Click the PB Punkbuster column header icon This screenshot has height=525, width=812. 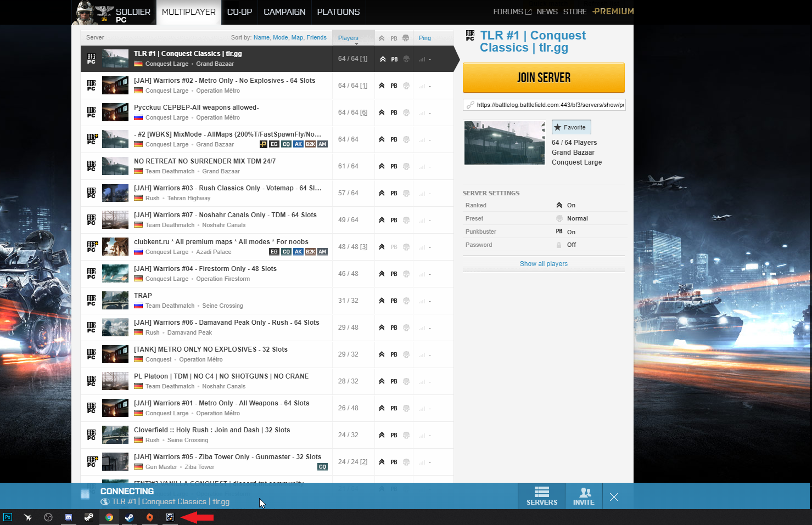[x=394, y=38]
